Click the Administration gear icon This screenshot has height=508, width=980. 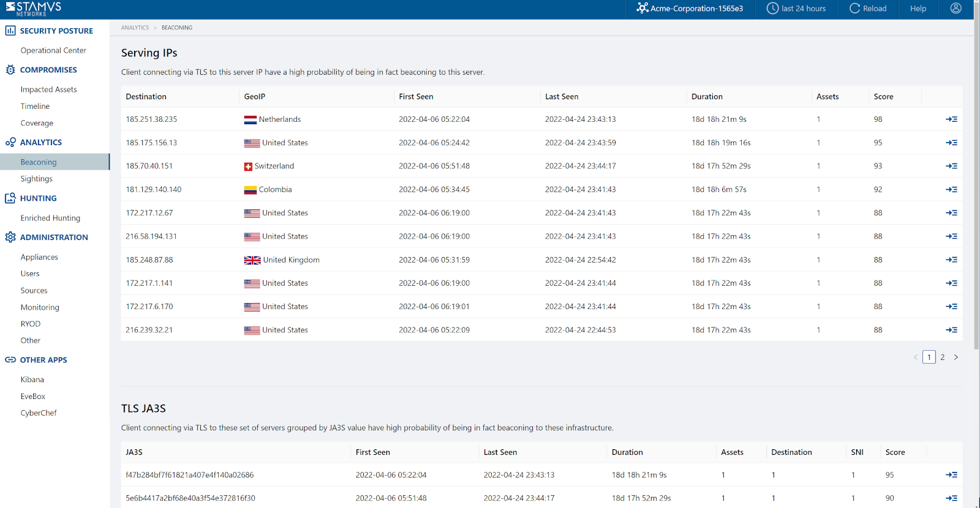(10, 237)
